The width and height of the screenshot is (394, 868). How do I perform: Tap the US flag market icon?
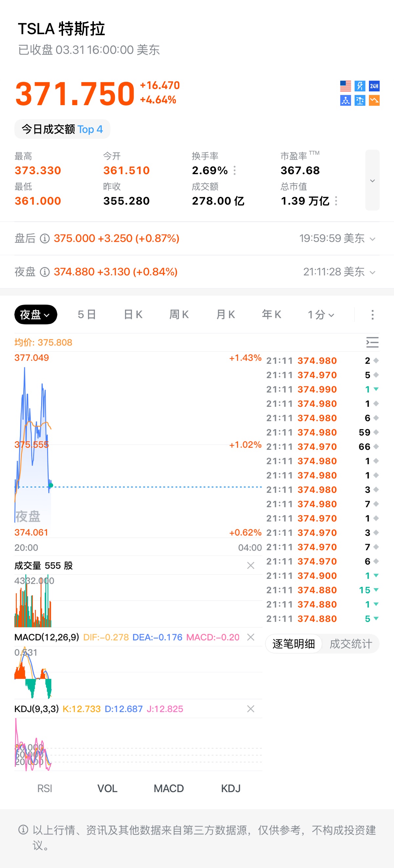click(345, 86)
